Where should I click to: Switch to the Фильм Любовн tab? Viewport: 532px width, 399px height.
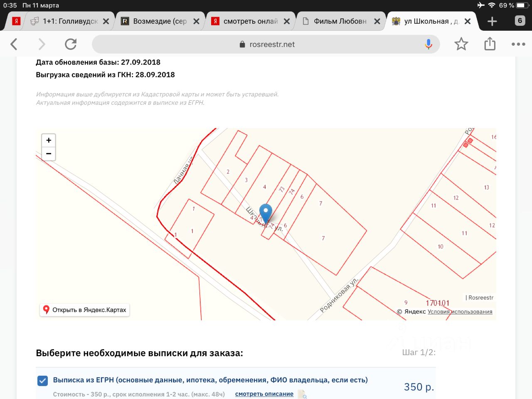335,21
